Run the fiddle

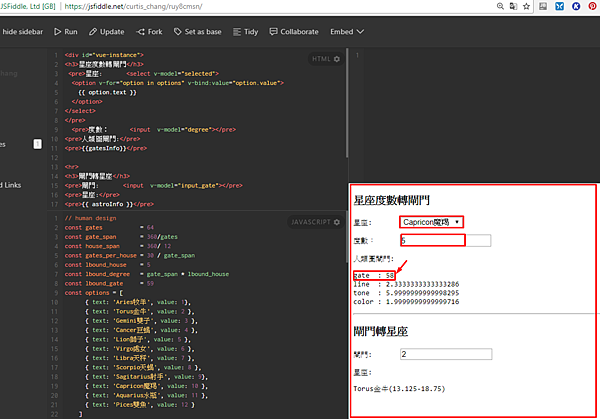click(x=66, y=32)
